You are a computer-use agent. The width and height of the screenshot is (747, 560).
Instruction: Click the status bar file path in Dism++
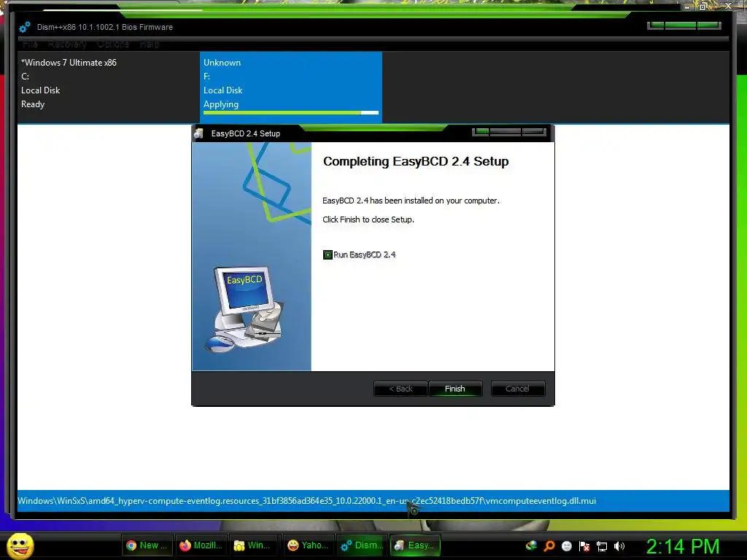[307, 500]
